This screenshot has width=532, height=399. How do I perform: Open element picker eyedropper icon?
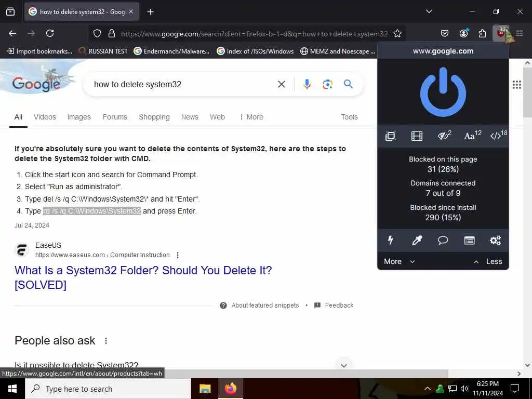pyautogui.click(x=417, y=240)
